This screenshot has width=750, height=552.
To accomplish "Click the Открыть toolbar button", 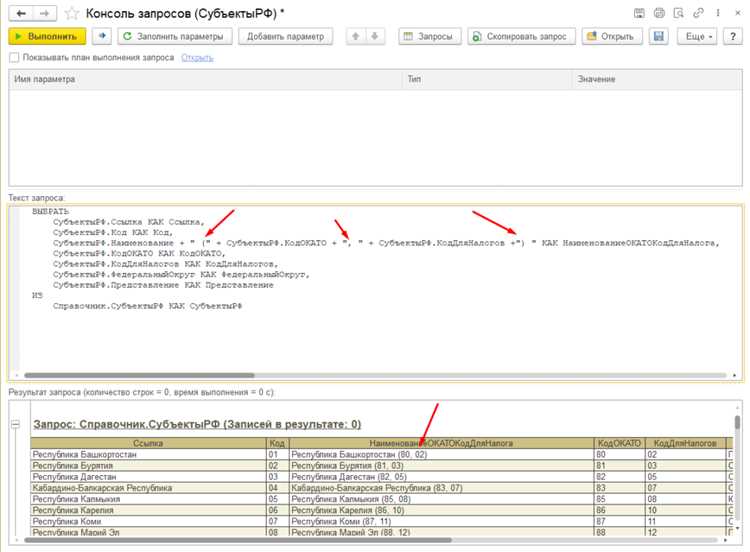I will click(612, 36).
